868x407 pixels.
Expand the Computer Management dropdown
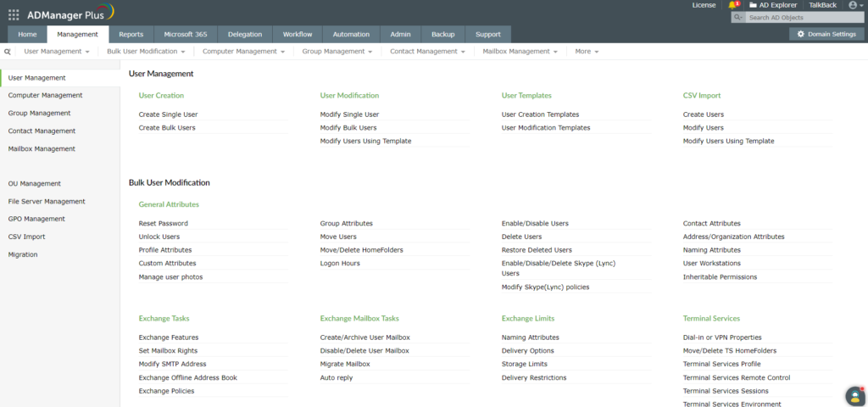coord(243,52)
